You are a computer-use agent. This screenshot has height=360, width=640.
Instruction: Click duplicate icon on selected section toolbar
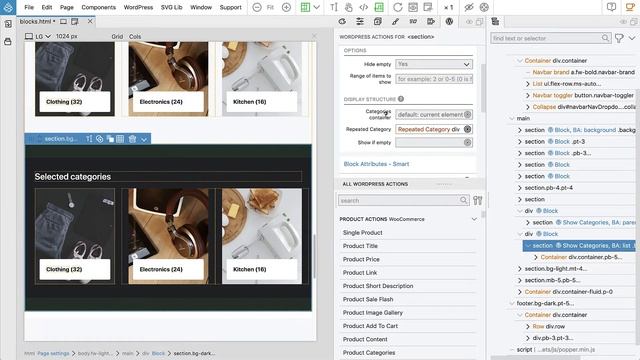click(x=110, y=139)
